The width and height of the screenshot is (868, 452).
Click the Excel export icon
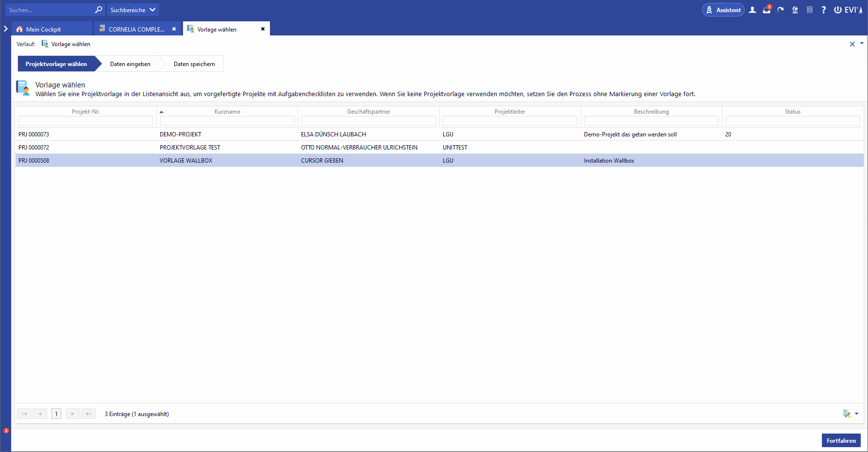click(847, 414)
